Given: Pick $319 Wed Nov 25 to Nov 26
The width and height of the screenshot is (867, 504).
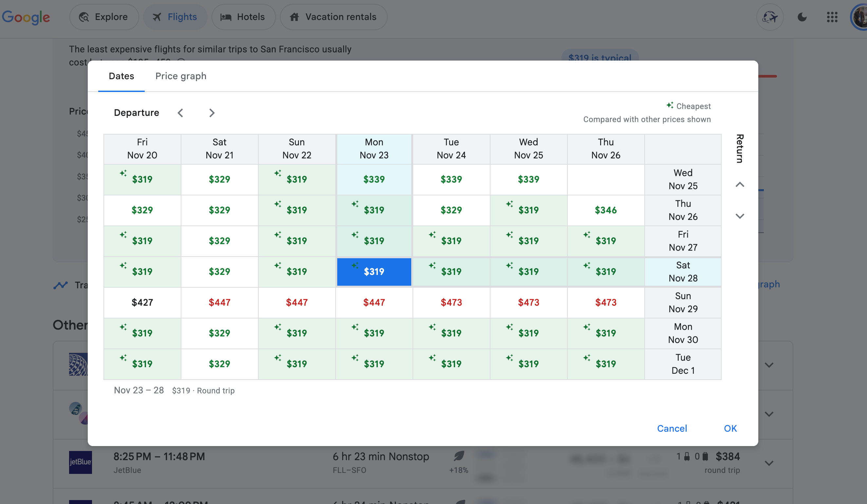Looking at the screenshot, I should pyautogui.click(x=528, y=210).
